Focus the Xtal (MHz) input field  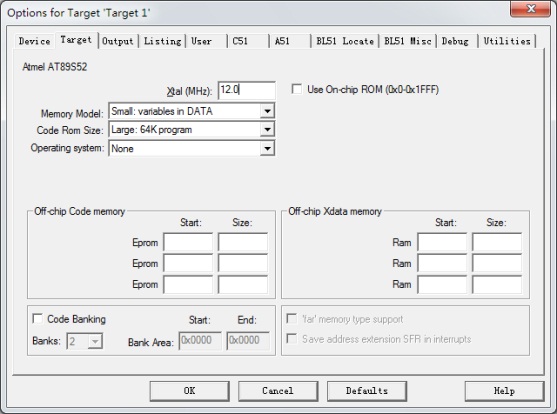pos(247,90)
